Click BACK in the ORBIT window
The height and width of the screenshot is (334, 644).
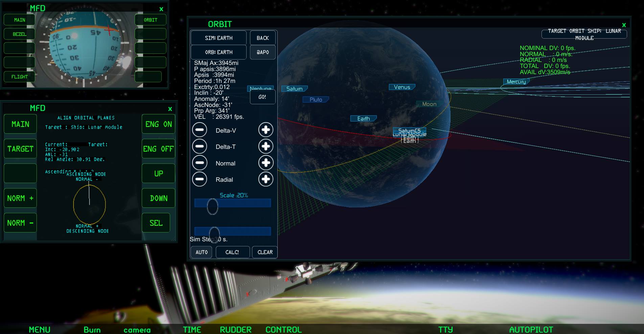tap(263, 38)
